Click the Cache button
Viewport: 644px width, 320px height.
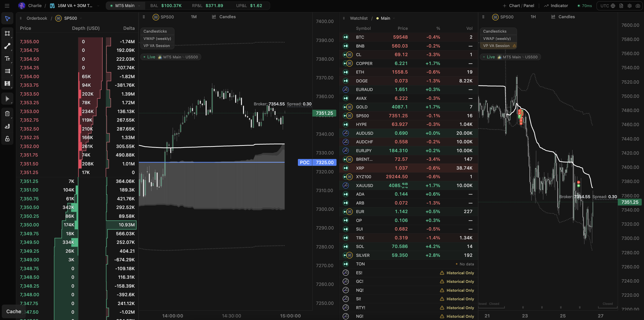tap(14, 312)
